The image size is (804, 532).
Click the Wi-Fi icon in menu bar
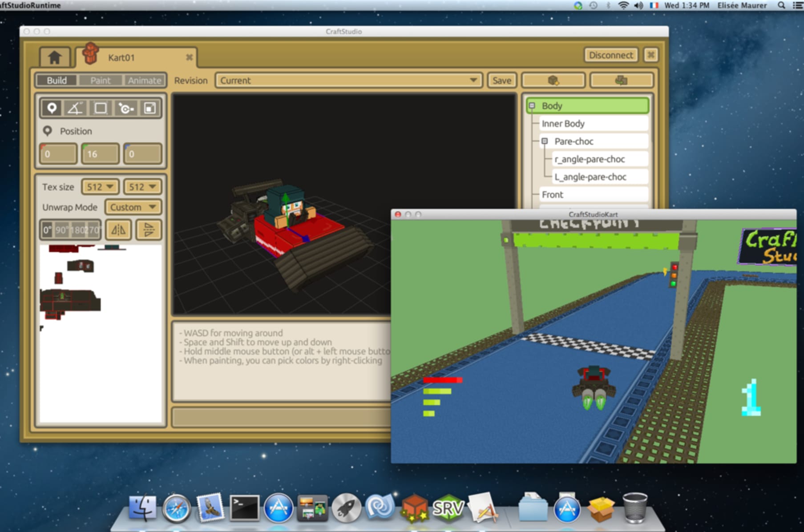[x=623, y=5]
